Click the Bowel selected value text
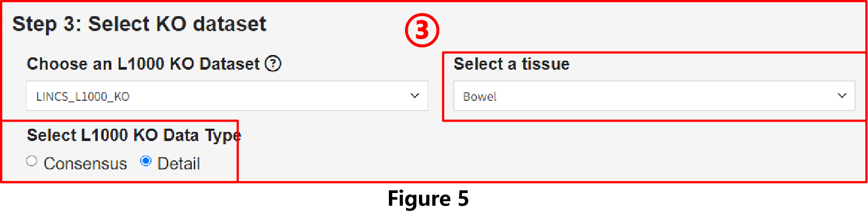Viewport: 868px width, 215px height. click(480, 97)
